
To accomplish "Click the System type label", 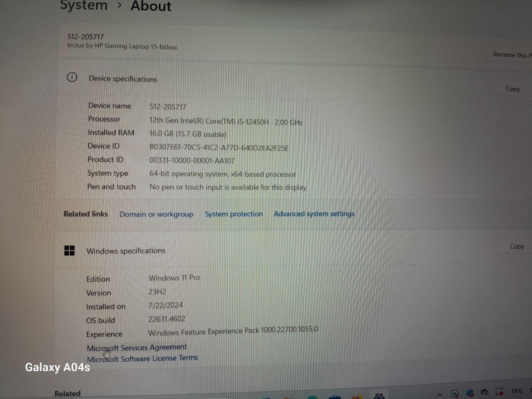I will (108, 173).
